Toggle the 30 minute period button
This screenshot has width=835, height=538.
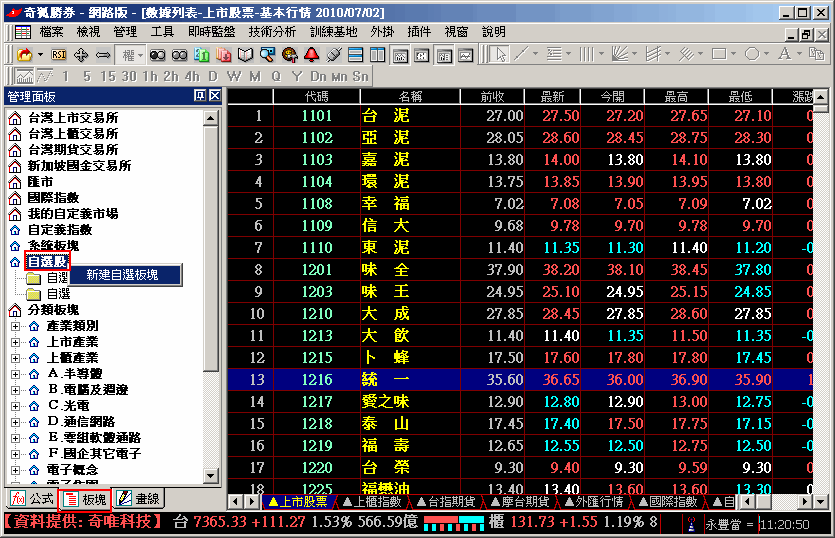point(127,76)
